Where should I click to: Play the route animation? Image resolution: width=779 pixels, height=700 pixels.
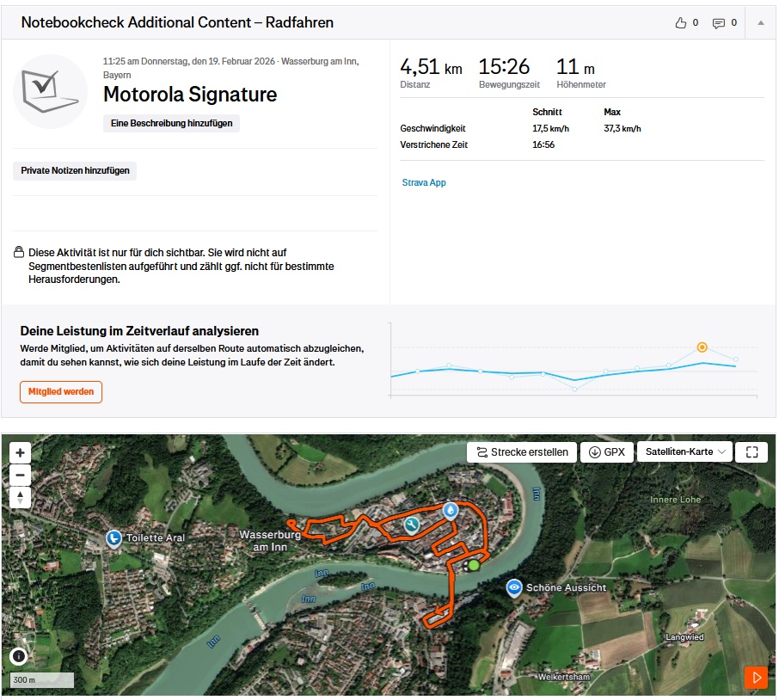click(x=756, y=678)
